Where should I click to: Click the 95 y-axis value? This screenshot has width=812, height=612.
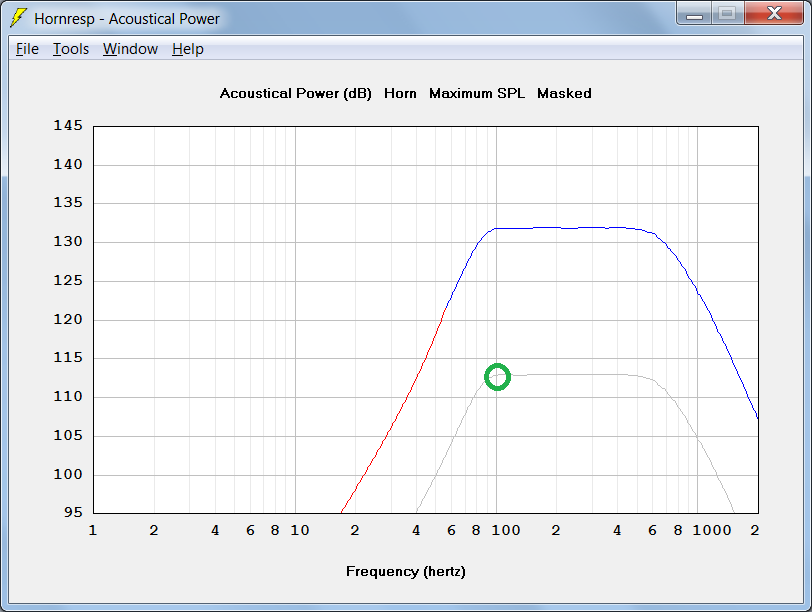pyautogui.click(x=73, y=512)
